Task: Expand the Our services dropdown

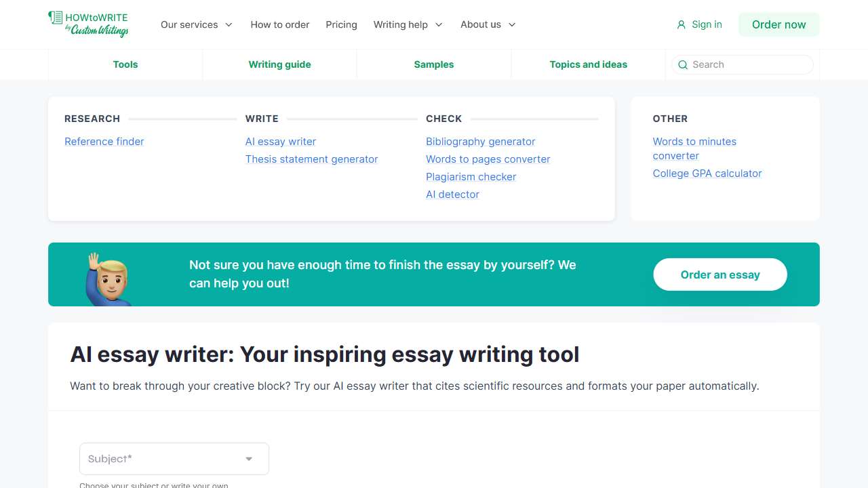Action: pyautogui.click(x=196, y=24)
